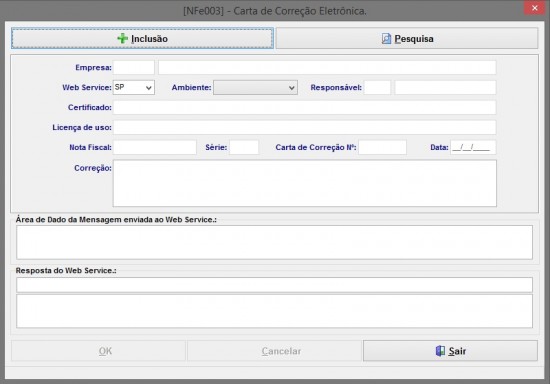Click the Licença de uso field
This screenshot has height=384, width=550.
(x=304, y=127)
